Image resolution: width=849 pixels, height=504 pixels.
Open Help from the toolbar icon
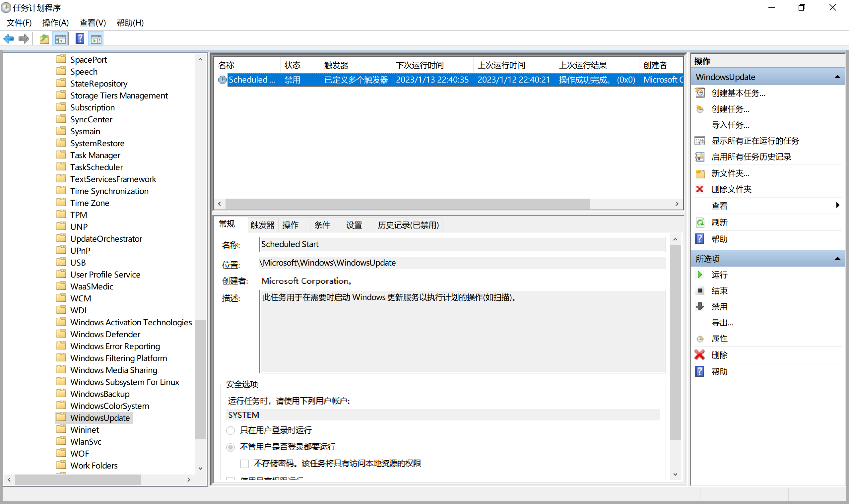[x=79, y=38]
